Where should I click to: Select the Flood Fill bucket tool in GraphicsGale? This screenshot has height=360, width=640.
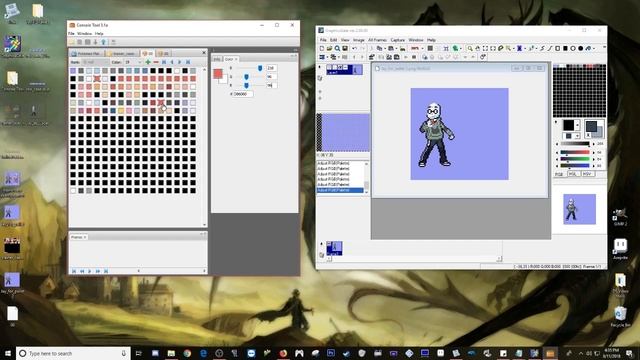point(589,49)
